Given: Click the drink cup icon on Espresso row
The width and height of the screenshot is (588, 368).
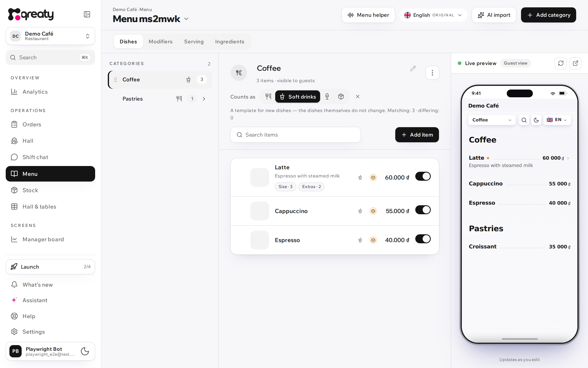Looking at the screenshot, I should point(360,240).
